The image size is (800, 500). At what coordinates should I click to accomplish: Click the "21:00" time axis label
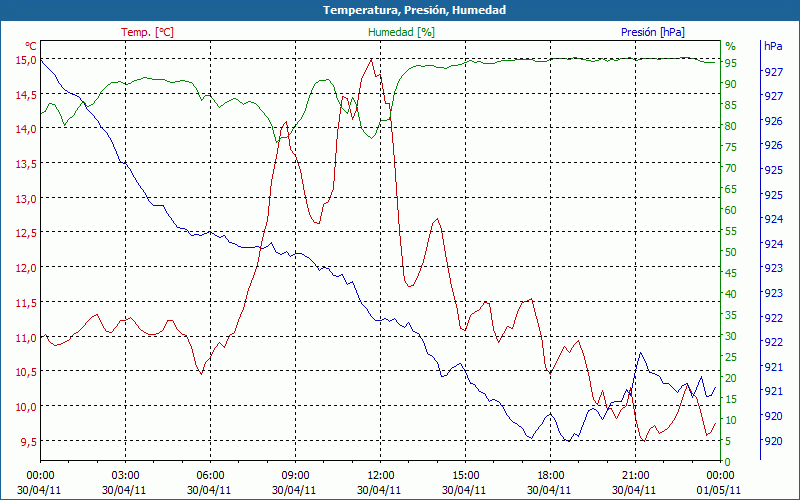tap(636, 476)
